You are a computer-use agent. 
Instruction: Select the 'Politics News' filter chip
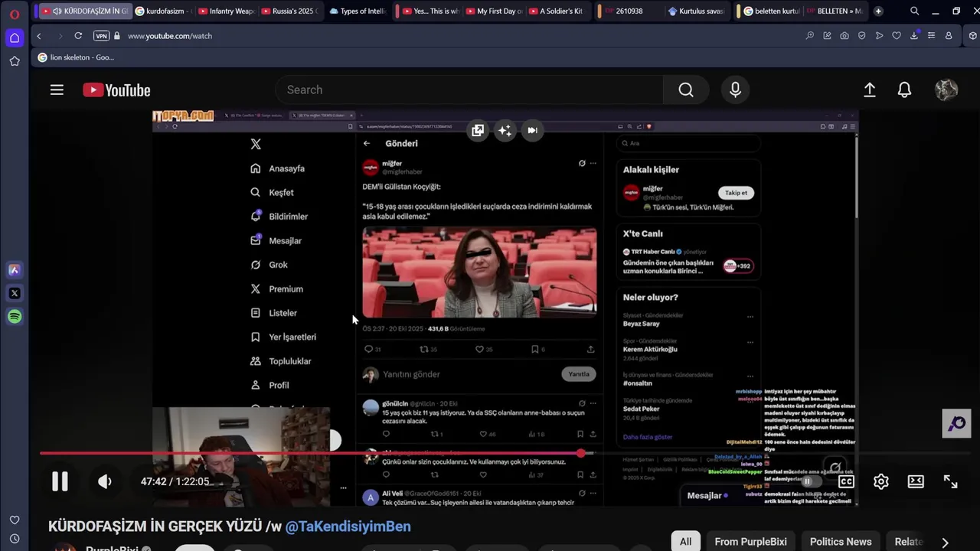pos(841,542)
